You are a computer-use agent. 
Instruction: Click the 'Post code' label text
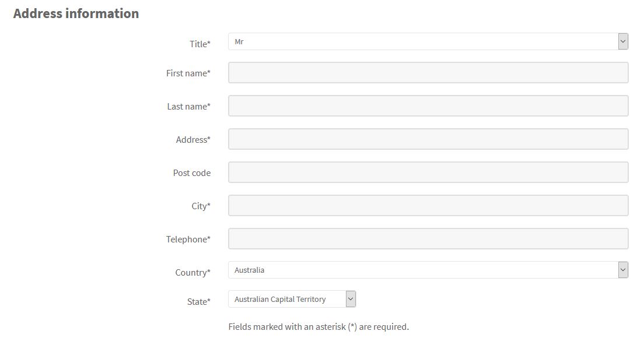tap(191, 173)
